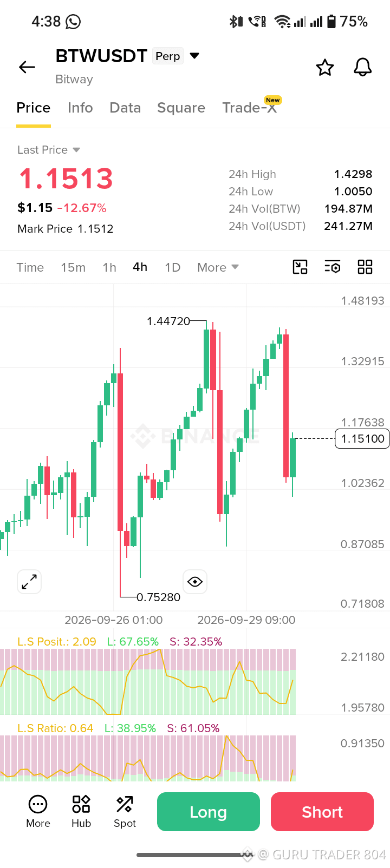Screen dimensions: 390x868
Task: Switch to the Info tab
Action: pos(80,108)
